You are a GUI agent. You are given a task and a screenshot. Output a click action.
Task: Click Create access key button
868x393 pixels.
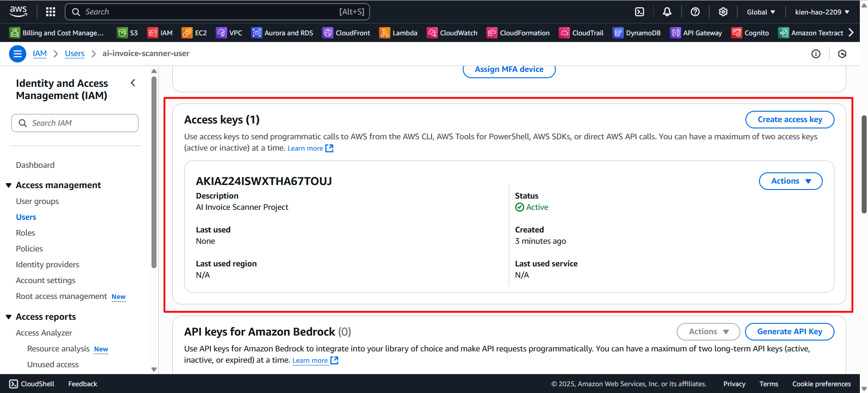[790, 119]
